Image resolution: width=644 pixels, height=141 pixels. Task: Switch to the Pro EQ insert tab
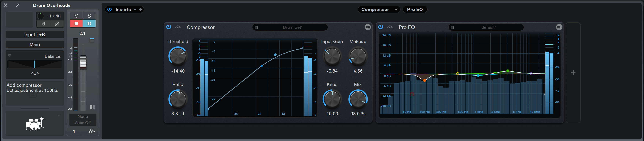click(415, 10)
